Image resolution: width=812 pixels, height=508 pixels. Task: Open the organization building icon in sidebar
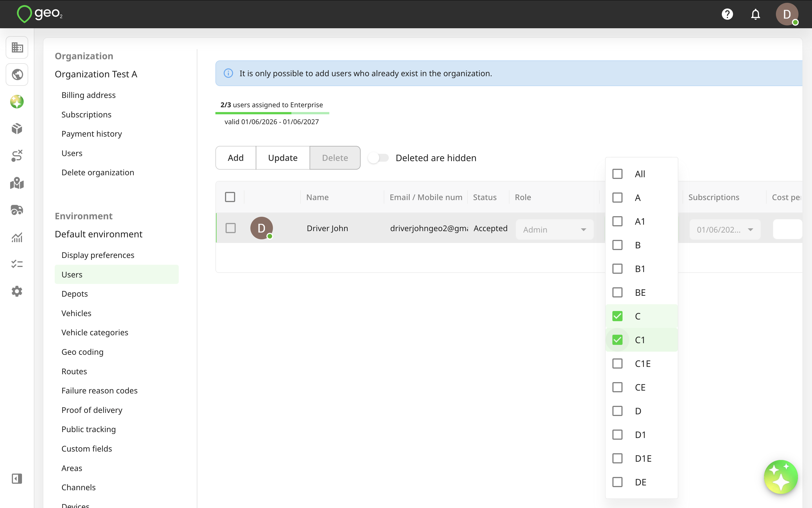pyautogui.click(x=17, y=47)
